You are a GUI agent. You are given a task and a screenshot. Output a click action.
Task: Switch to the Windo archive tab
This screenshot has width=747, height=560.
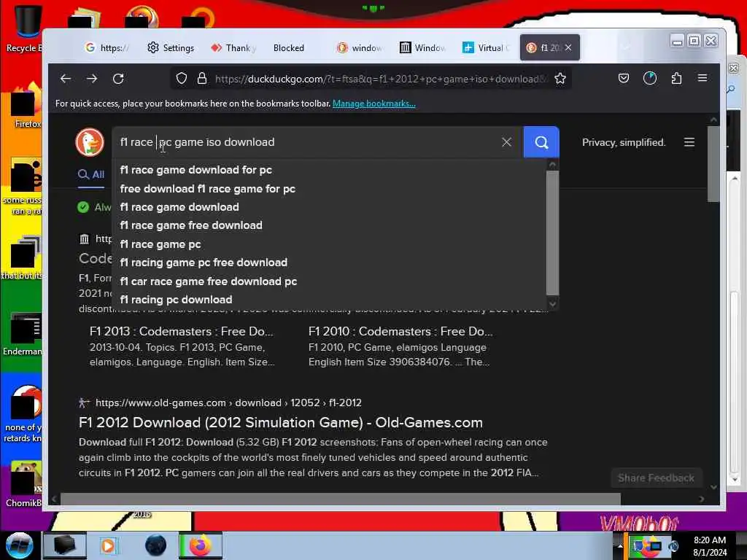click(422, 47)
